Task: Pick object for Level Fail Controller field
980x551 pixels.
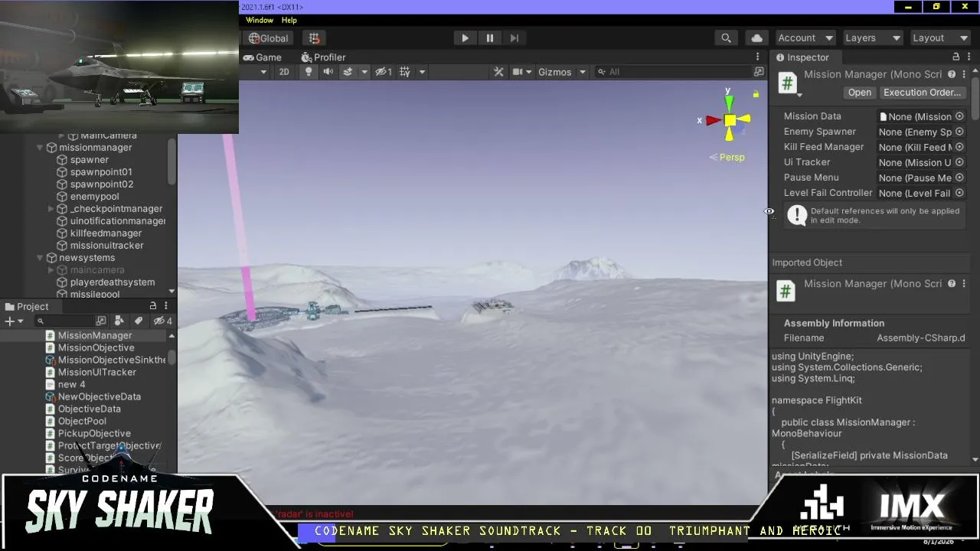Action: point(959,193)
